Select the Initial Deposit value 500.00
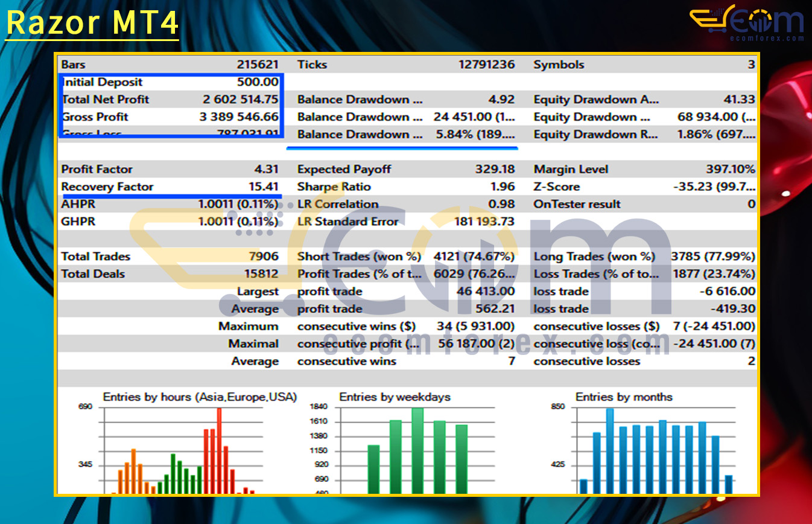812x524 pixels. click(x=258, y=82)
